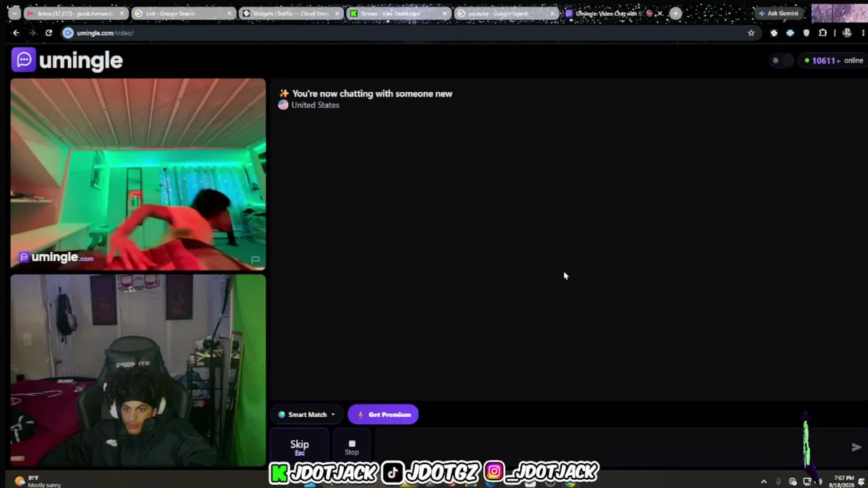Image resolution: width=868 pixels, height=488 pixels.
Task: Reload the umingle page
Action: point(49,33)
